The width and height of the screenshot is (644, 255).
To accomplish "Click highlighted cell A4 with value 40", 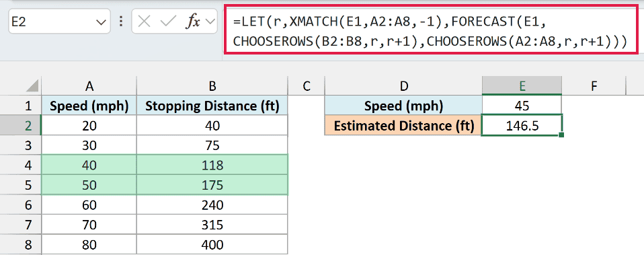I will coord(89,166).
